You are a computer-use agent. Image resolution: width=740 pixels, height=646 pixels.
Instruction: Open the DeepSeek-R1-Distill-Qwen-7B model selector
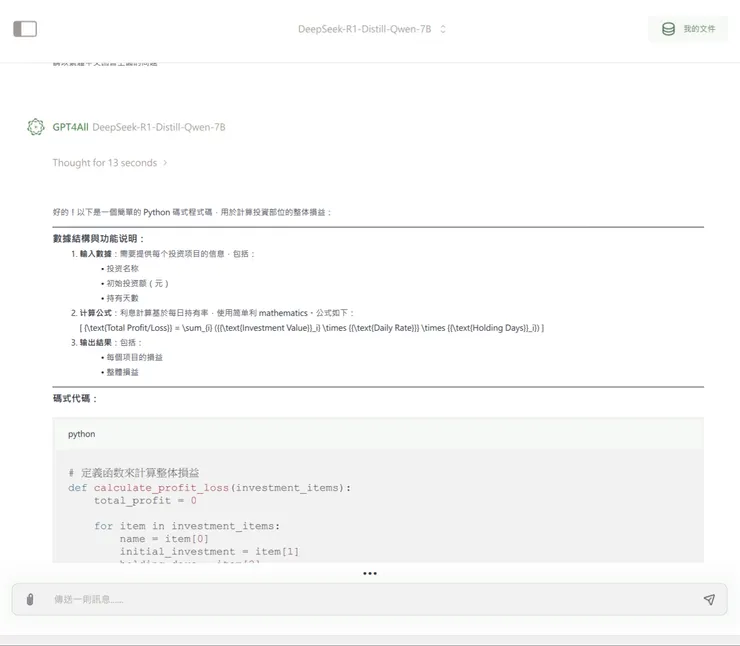371,29
